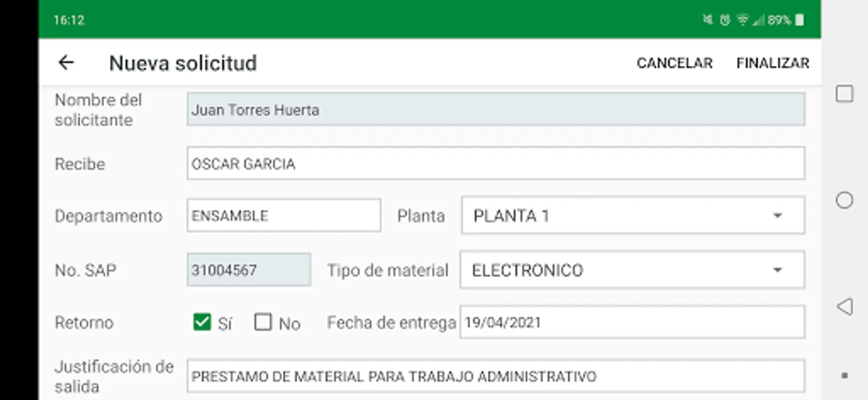Check the Retorno No checkbox
Image resolution: width=868 pixels, height=400 pixels.
pyautogui.click(x=263, y=322)
